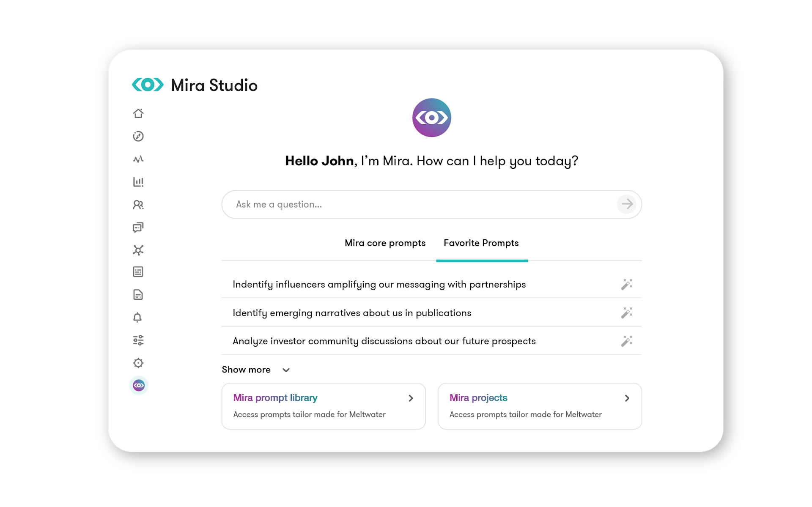Image resolution: width=812 pixels, height=507 pixels.
Task: Open the Analyze bar chart icon
Action: (138, 182)
